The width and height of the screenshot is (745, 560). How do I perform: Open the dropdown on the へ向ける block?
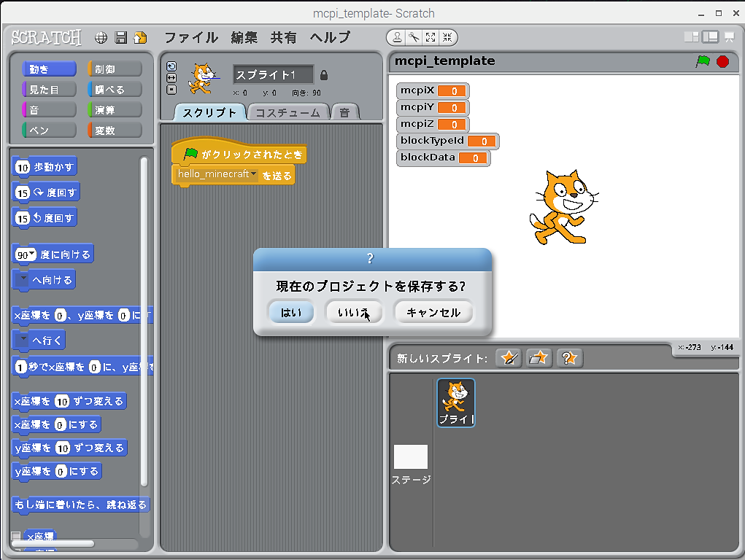click(x=23, y=280)
